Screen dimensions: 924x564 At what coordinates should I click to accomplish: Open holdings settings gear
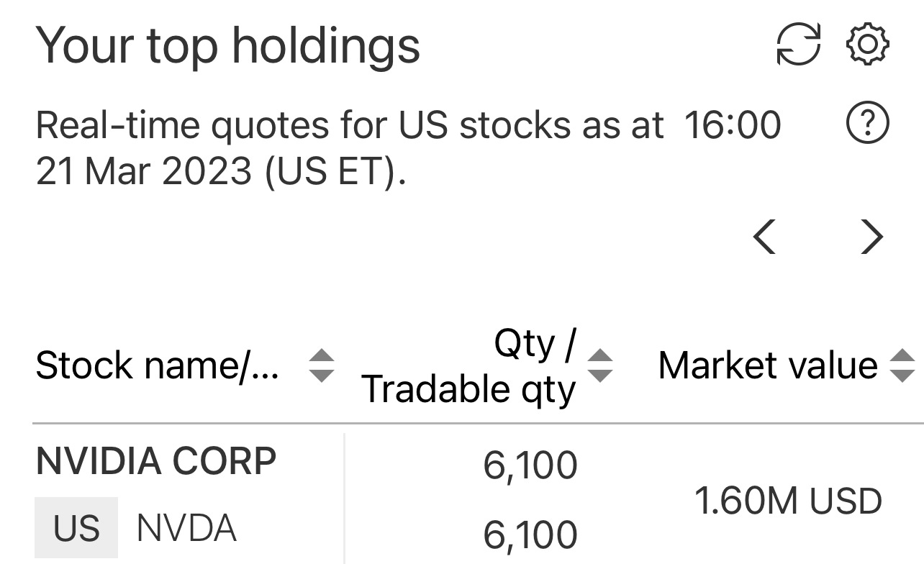(867, 45)
